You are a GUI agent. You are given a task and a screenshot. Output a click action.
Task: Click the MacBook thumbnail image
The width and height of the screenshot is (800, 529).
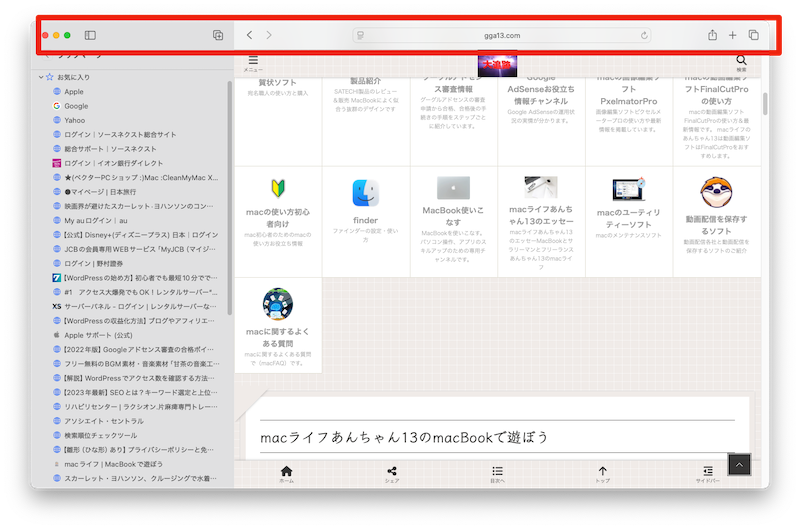[x=454, y=188]
